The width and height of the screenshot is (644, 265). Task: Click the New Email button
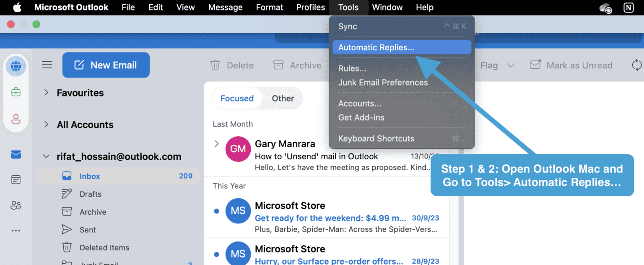point(106,65)
